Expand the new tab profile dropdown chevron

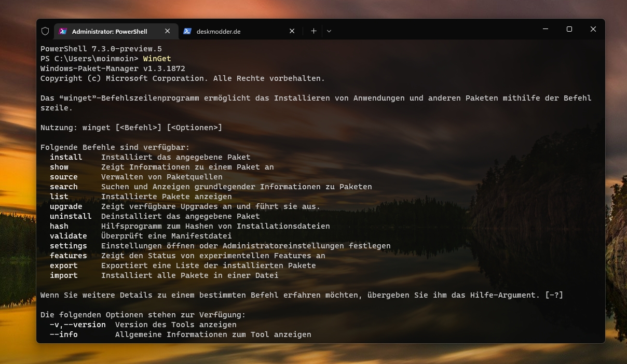pyautogui.click(x=329, y=31)
